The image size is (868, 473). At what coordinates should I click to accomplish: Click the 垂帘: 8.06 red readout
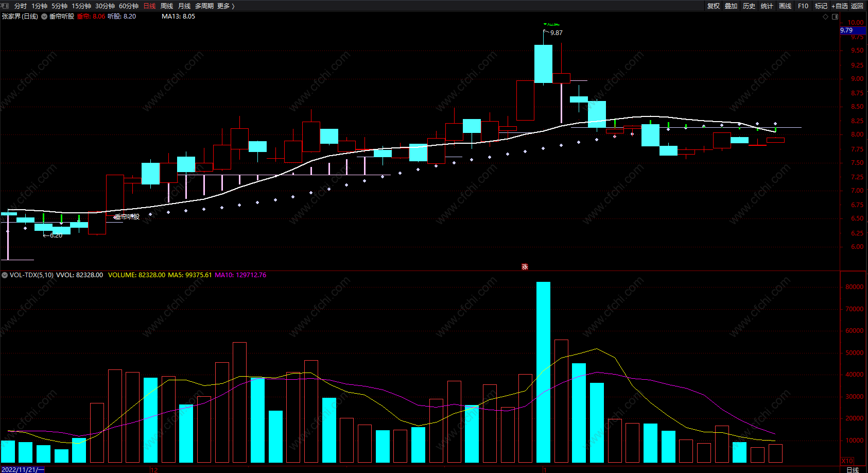click(91, 16)
